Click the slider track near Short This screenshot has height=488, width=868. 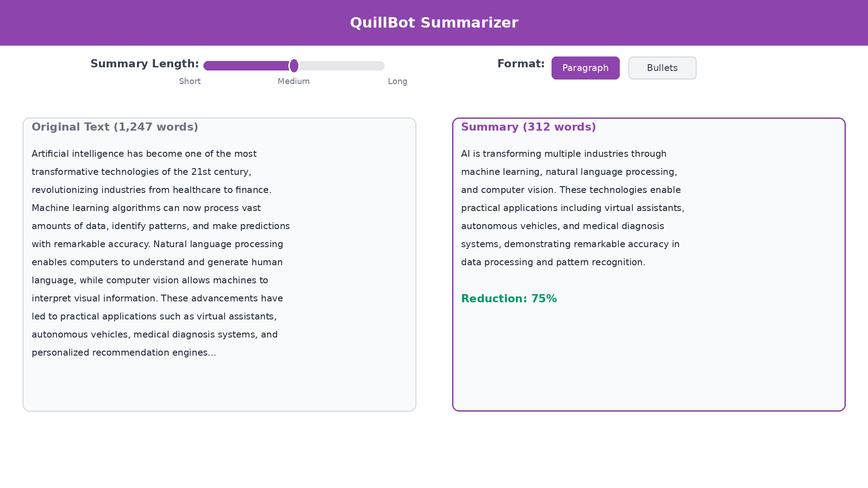pos(212,66)
